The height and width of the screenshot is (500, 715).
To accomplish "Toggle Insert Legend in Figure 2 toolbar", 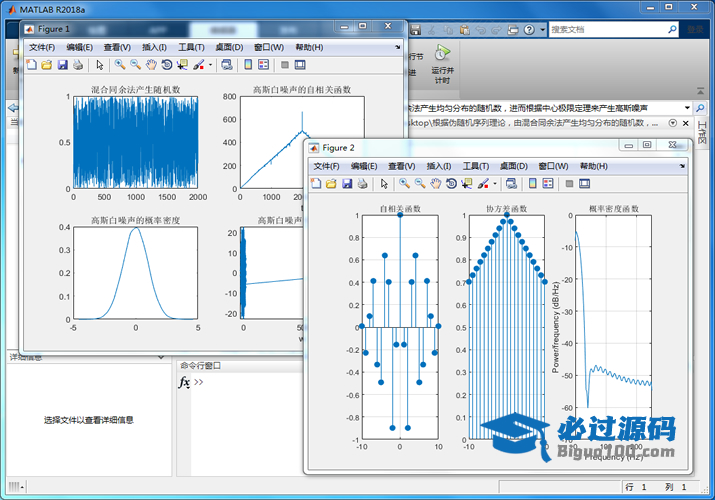I will (x=548, y=184).
